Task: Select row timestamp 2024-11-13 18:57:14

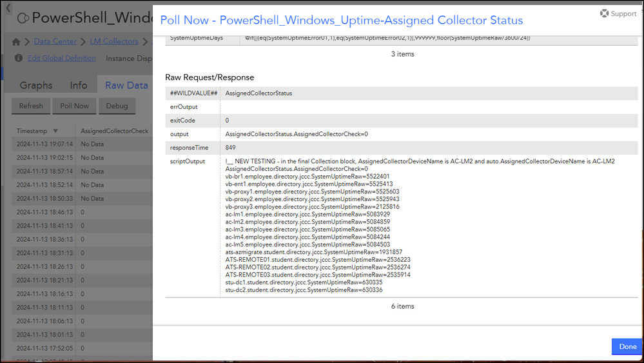Action: tap(44, 172)
